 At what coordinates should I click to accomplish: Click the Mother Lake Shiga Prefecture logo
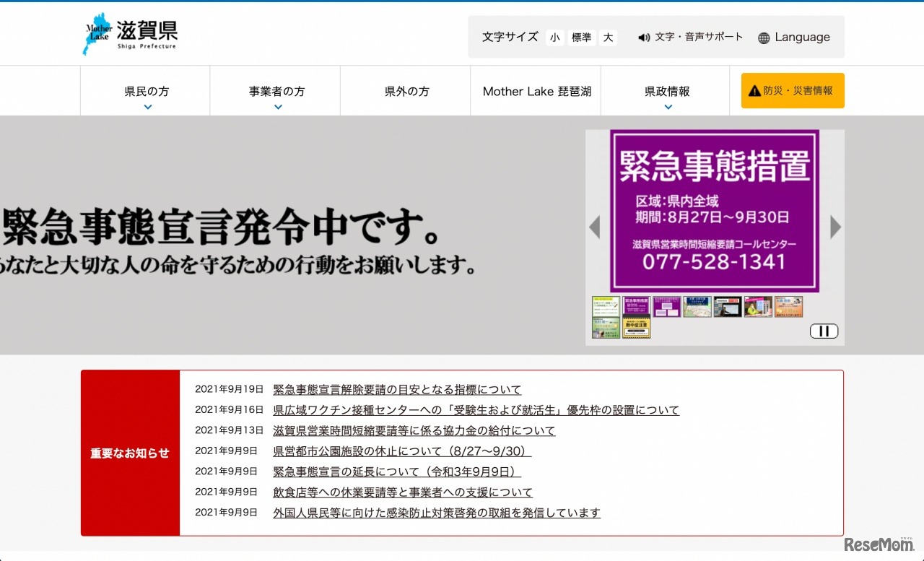tap(130, 34)
